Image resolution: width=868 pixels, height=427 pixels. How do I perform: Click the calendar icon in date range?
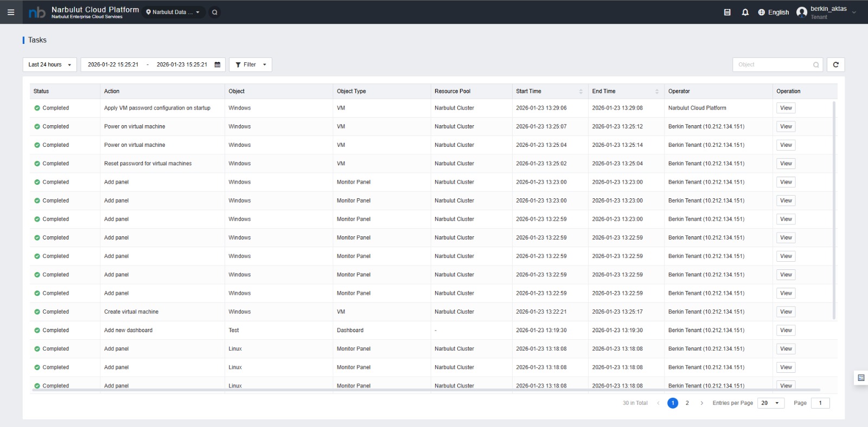[218, 64]
